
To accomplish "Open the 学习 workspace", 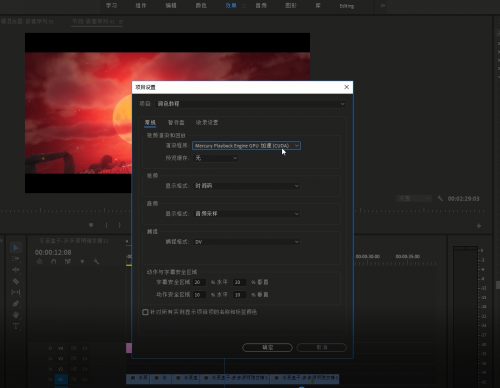I will (x=111, y=6).
